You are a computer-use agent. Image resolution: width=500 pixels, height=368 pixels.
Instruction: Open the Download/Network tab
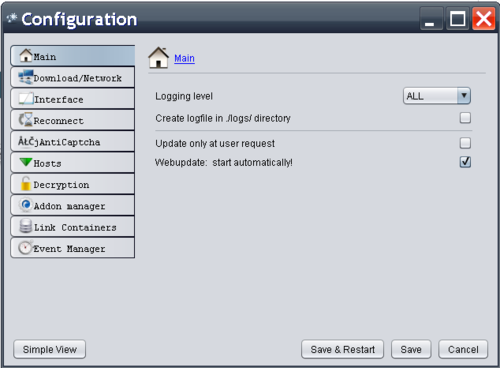coord(73,77)
